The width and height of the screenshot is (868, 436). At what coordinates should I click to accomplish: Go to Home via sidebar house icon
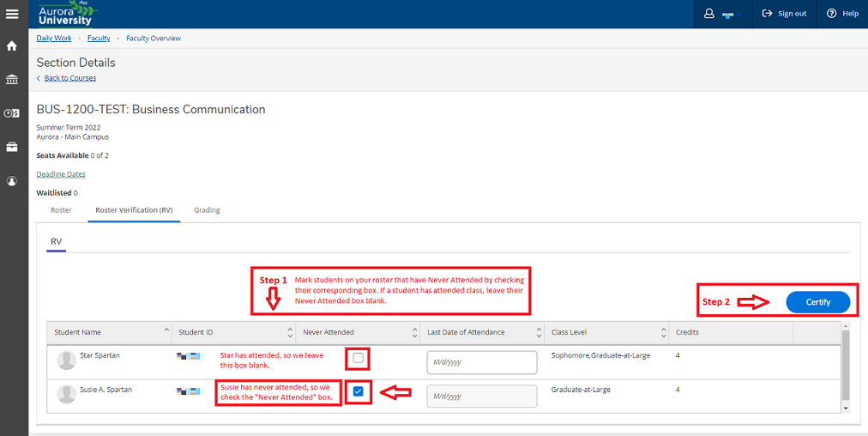pos(12,46)
